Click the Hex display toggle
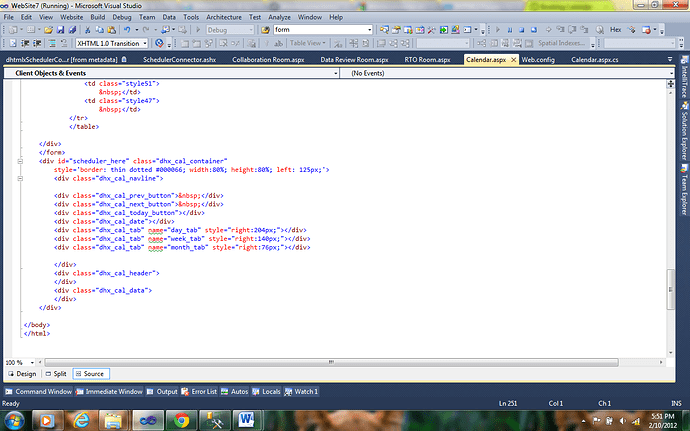The image size is (690, 431). 615,30
